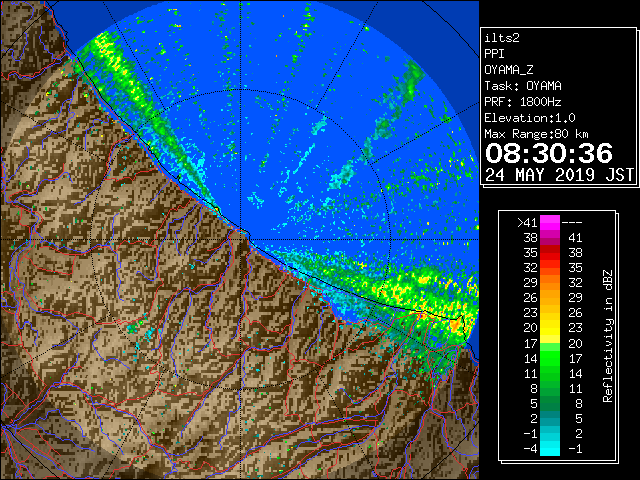Click the PRF: 1800Hz value
Screen dimensions: 640x480
[x=522, y=102]
